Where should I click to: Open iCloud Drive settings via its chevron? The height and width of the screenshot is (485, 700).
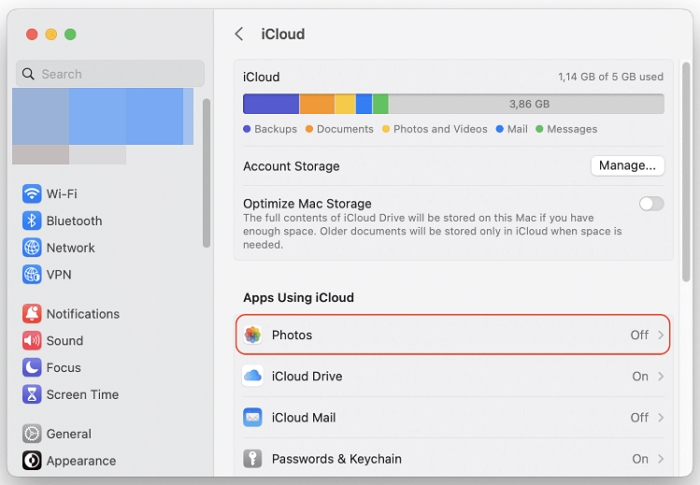pos(661,376)
